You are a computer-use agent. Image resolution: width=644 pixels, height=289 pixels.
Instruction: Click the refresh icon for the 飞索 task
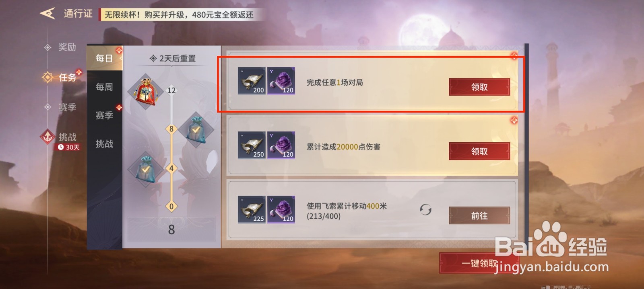(425, 209)
